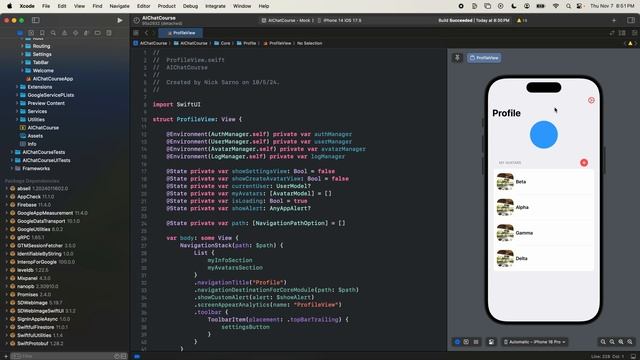Select AIChatCourse - Mock scheme

click(288, 20)
